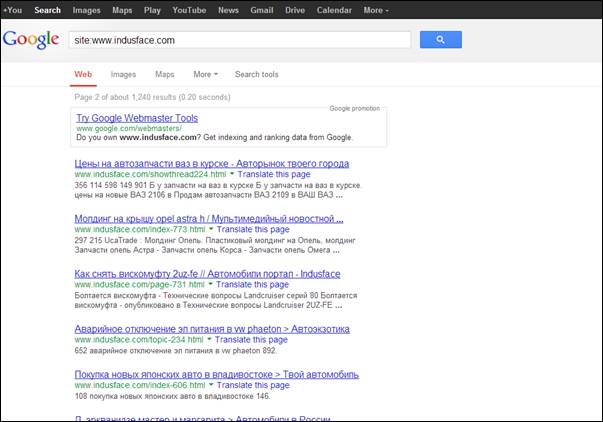Switch to the Maps search tab

tap(164, 74)
